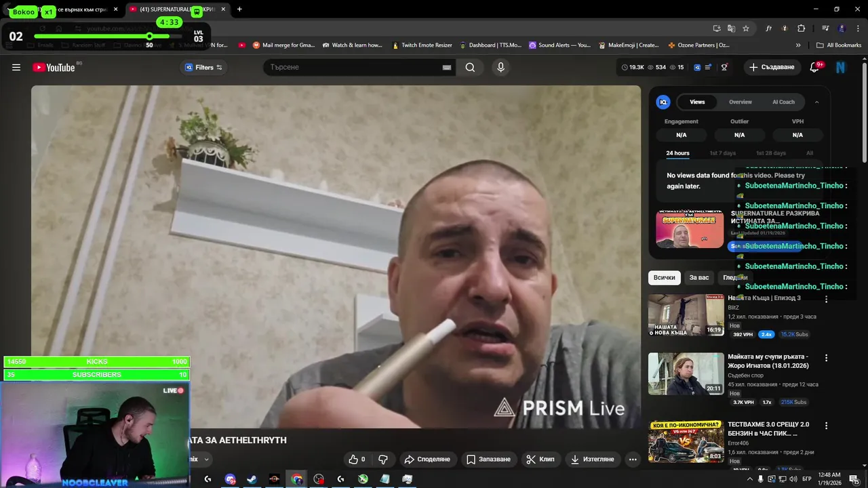Open the trophy icon in header

[x=724, y=67]
